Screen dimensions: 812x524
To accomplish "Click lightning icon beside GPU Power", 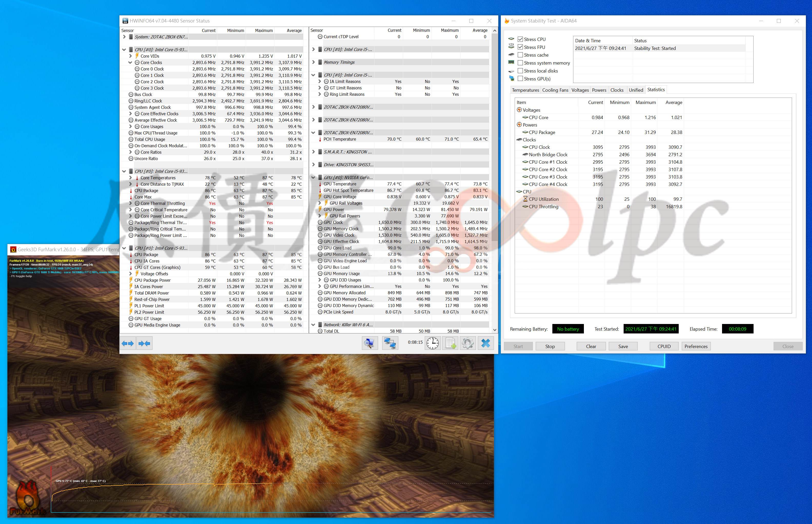I will [x=320, y=209].
